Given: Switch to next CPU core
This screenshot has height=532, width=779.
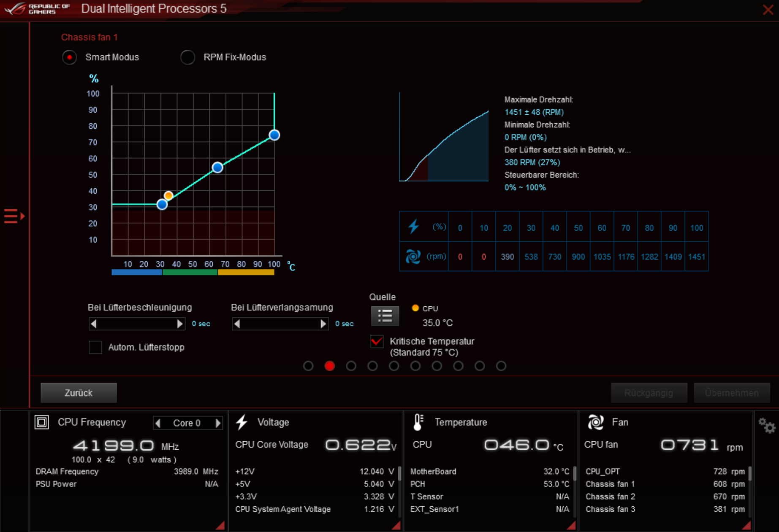Looking at the screenshot, I should coord(218,423).
